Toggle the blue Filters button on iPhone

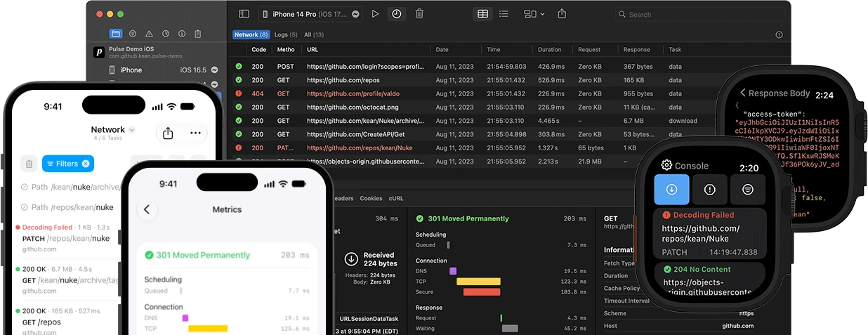[x=68, y=164]
